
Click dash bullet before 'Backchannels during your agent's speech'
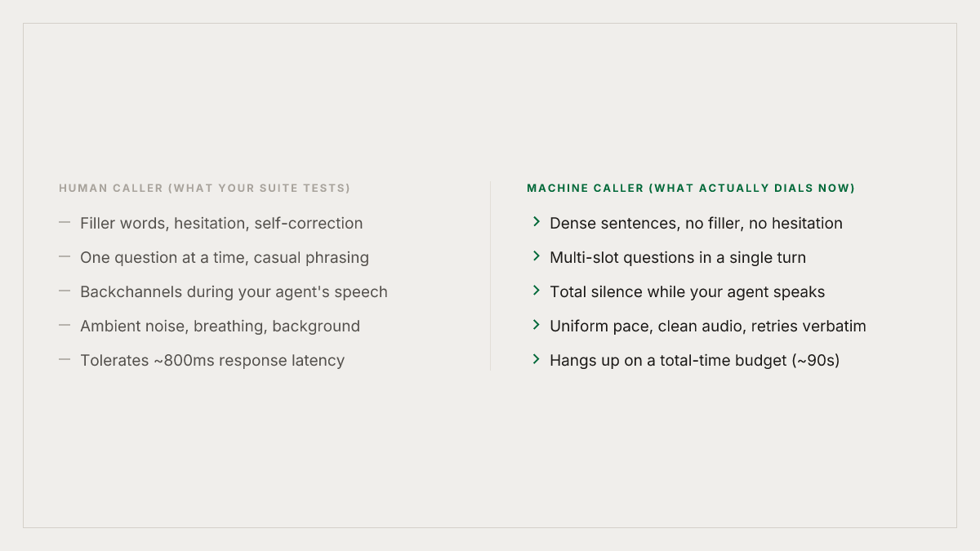click(x=65, y=291)
